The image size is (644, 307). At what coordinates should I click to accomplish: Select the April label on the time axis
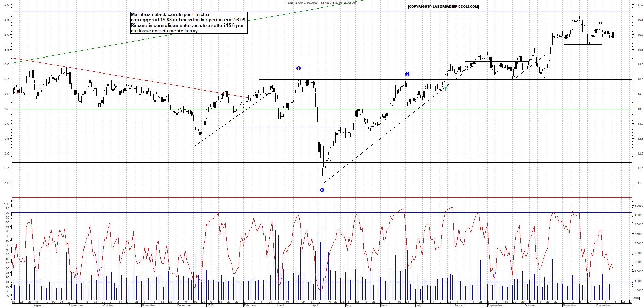tap(315, 305)
